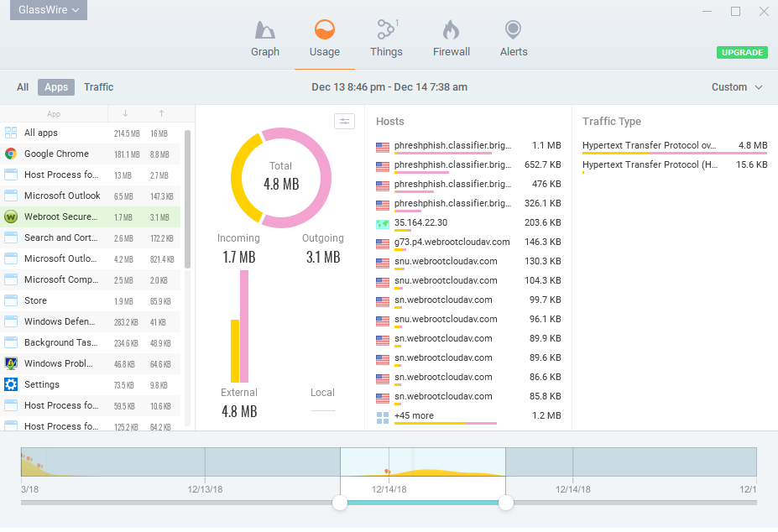Open the Things network icon

pos(387,29)
